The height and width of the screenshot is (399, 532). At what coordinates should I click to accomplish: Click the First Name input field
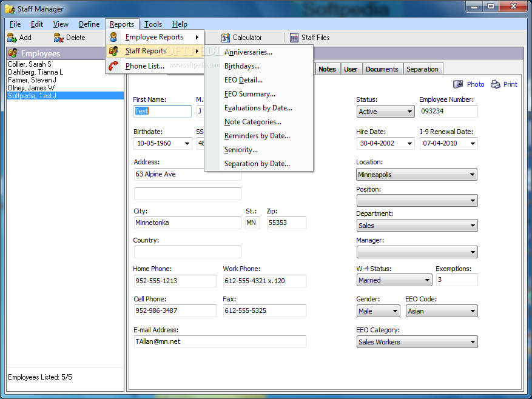(x=163, y=112)
